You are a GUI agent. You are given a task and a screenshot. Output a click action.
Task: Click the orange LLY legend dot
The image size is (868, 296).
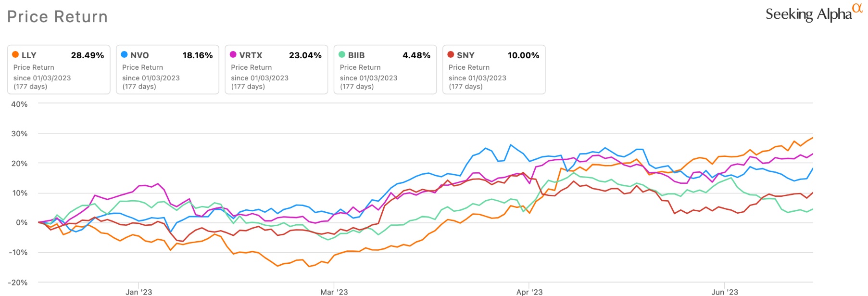(x=15, y=55)
